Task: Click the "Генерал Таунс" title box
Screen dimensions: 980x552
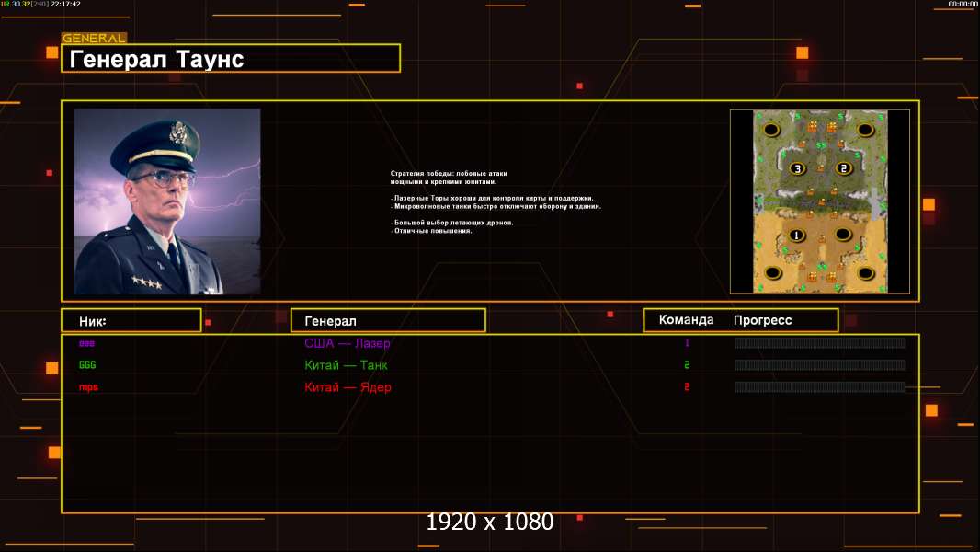Action: pyautogui.click(x=231, y=59)
